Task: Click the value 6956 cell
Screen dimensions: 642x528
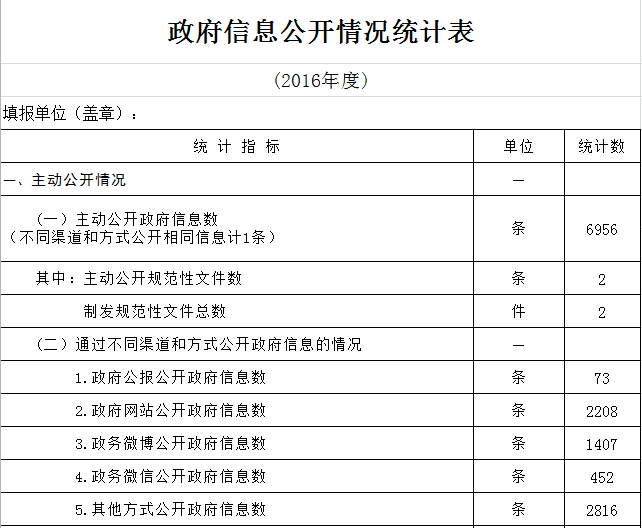Action: [602, 229]
